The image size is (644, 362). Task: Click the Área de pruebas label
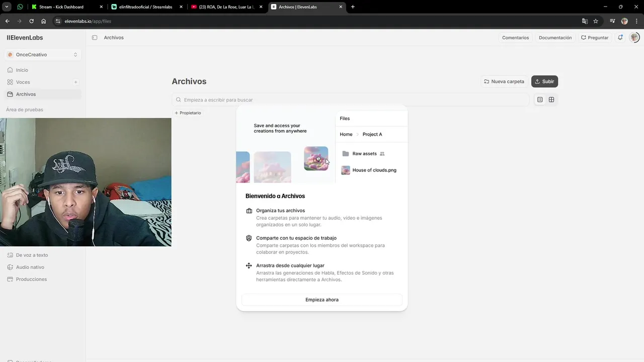[25, 110]
